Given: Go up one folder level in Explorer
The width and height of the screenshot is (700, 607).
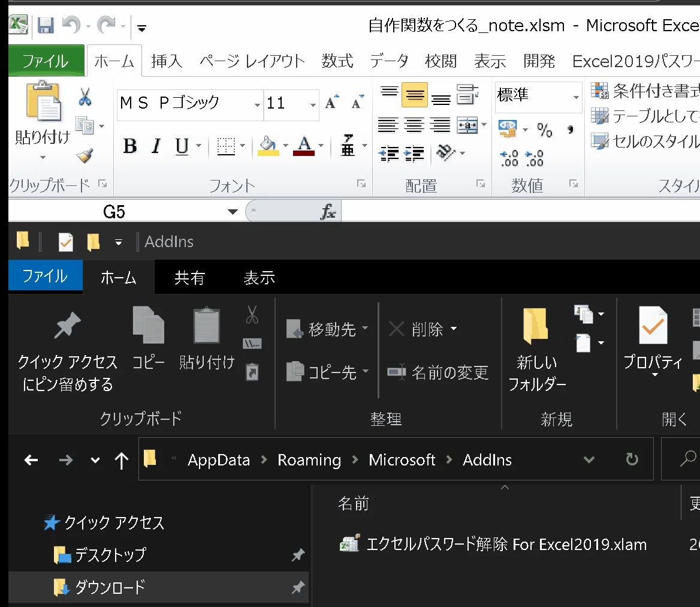Looking at the screenshot, I should click(122, 459).
